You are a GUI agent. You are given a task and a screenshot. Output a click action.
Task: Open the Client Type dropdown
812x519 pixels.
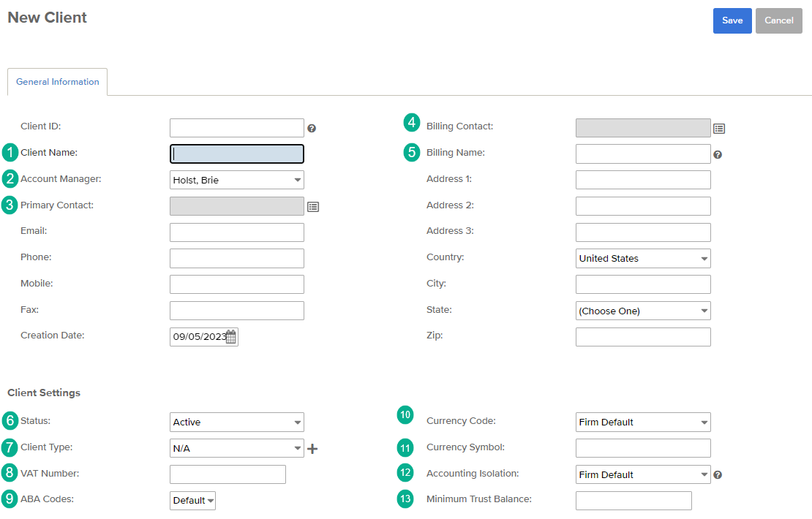coord(237,449)
